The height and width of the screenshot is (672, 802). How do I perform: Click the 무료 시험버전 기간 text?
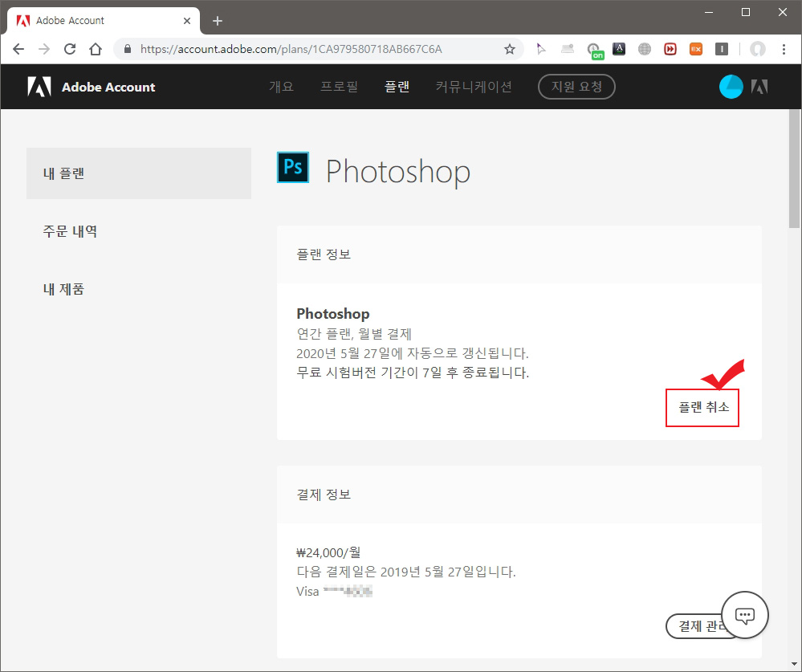413,373
